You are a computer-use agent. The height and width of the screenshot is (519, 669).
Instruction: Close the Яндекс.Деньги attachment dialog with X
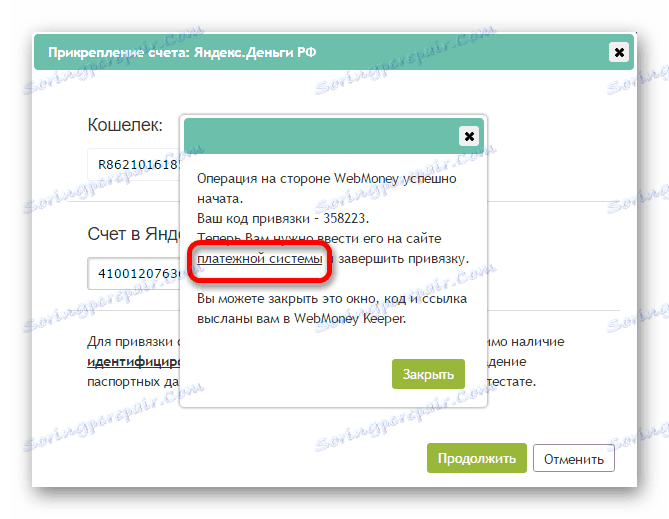click(619, 52)
